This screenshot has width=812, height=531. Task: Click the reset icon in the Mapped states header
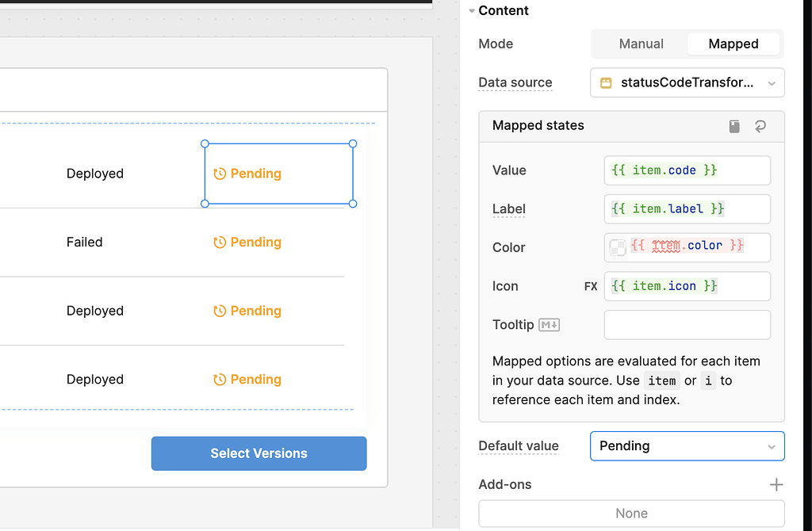pyautogui.click(x=760, y=126)
